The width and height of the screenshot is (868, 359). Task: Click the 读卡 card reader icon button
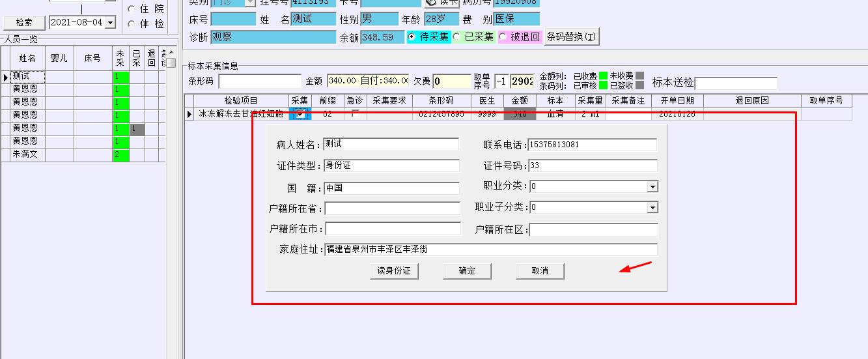pos(441,3)
